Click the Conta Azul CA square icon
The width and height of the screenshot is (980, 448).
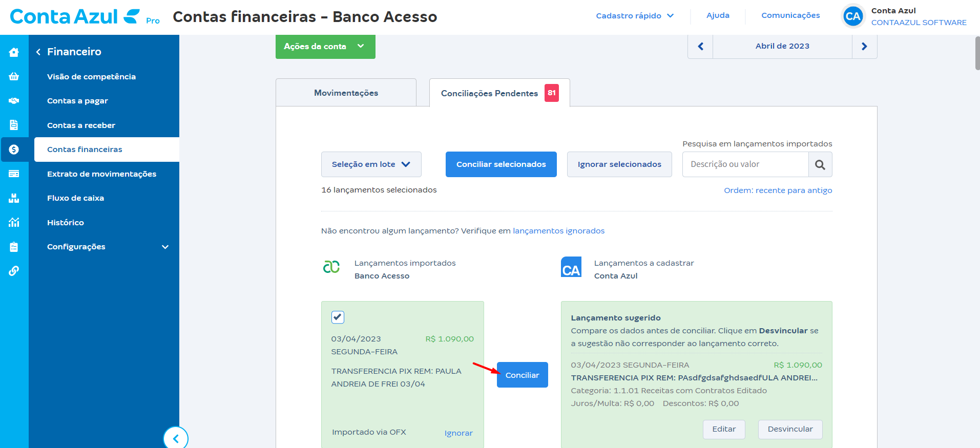tap(571, 267)
